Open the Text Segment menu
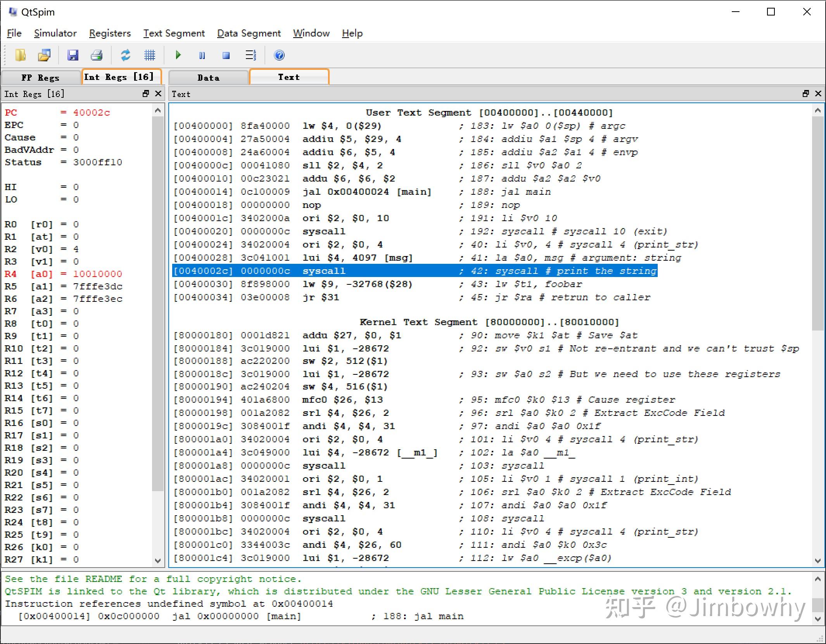 [x=174, y=33]
